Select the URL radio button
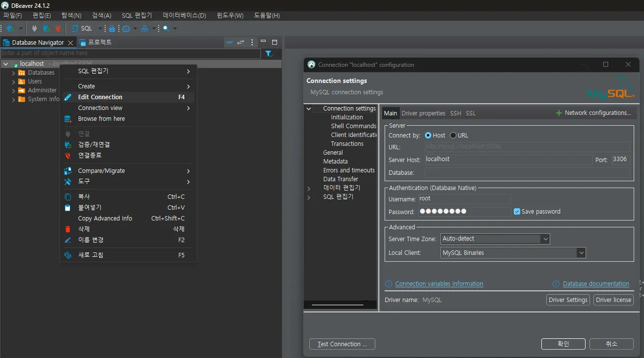 (453, 135)
